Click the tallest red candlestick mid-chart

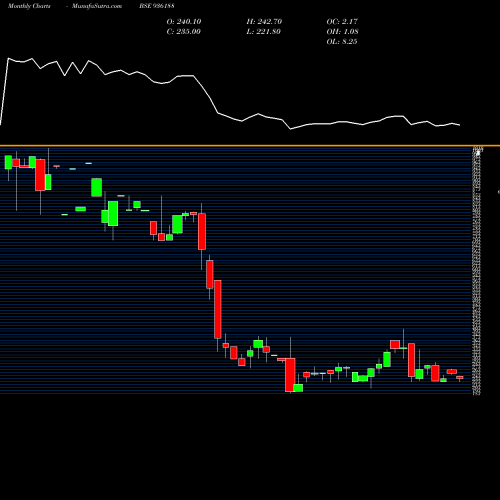(x=218, y=309)
